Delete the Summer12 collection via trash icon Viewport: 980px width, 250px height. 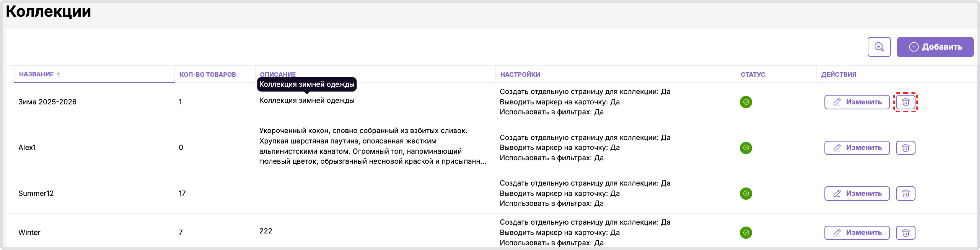905,194
